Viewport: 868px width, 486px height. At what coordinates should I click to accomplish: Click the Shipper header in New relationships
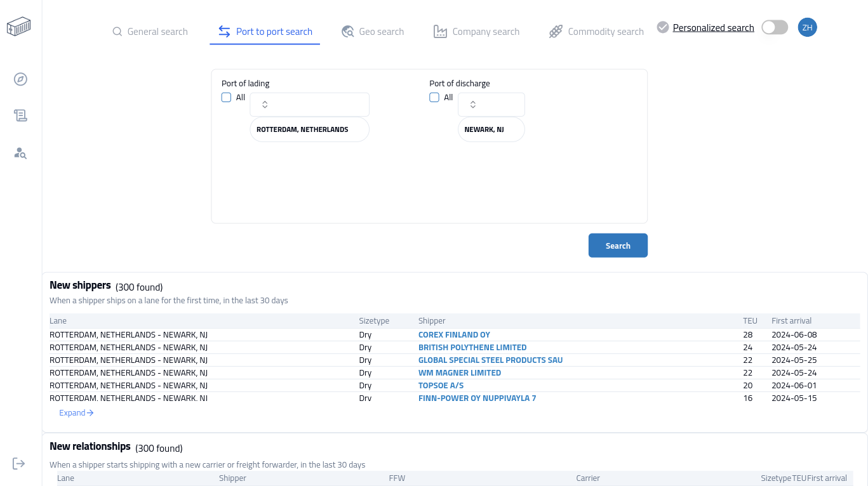[232, 478]
